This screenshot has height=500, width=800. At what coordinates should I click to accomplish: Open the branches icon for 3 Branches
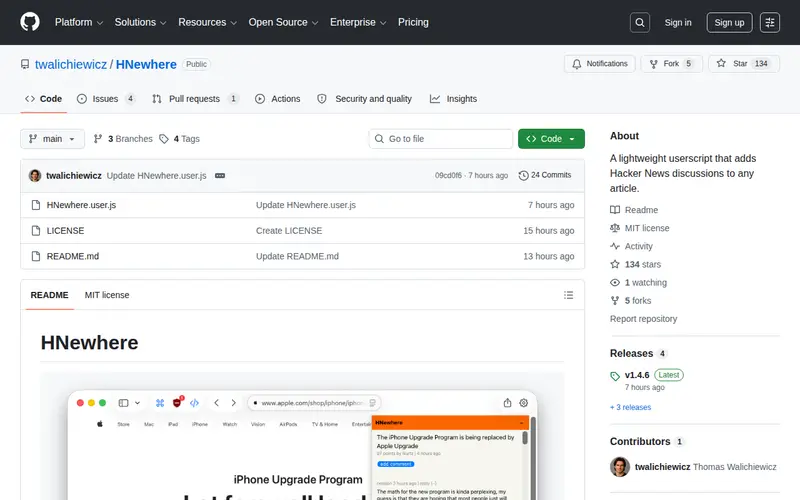tap(98, 139)
